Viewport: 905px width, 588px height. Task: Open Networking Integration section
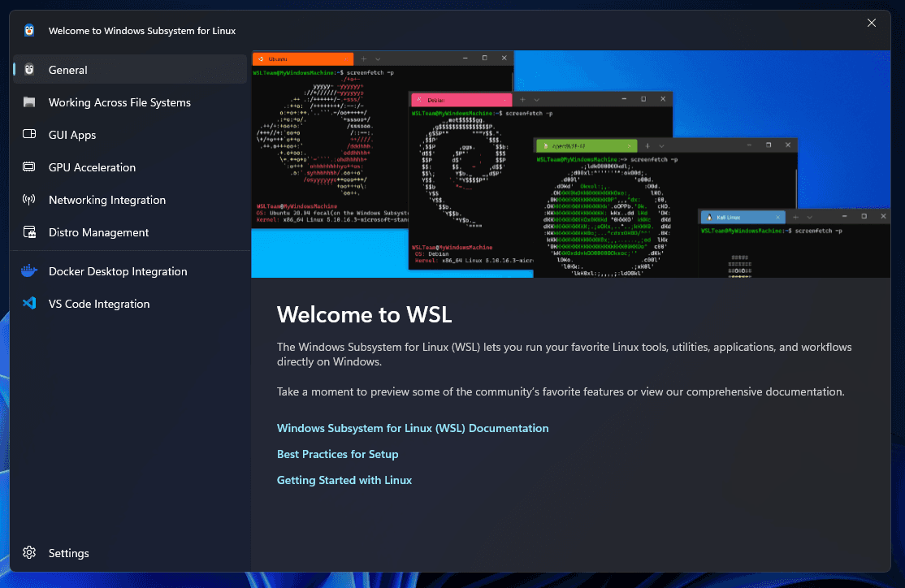click(x=130, y=200)
